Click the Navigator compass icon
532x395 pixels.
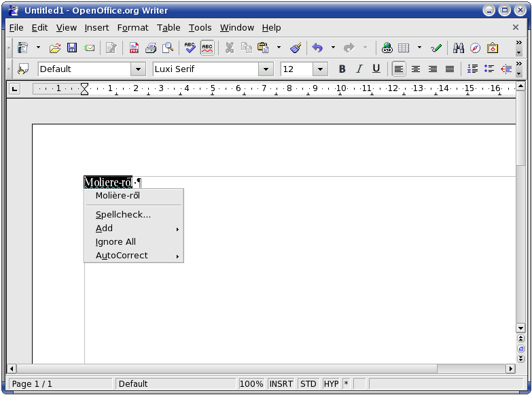coord(476,48)
